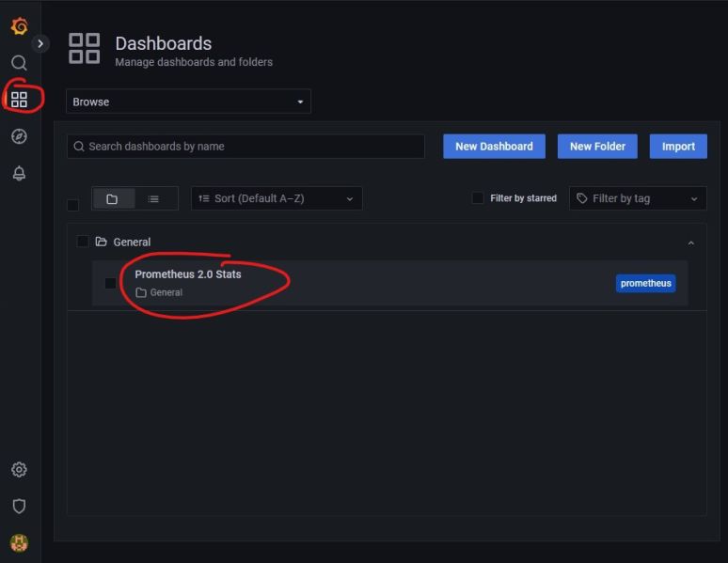
Task: Switch to folder view layout
Action: (113, 198)
